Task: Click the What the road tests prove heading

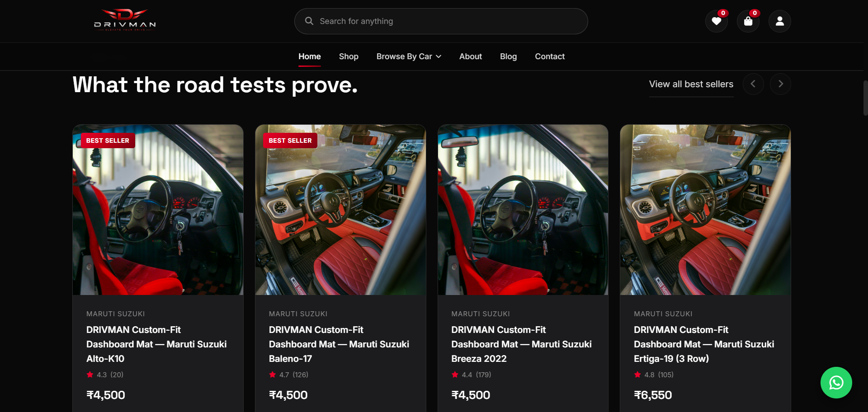Action: 215,84
